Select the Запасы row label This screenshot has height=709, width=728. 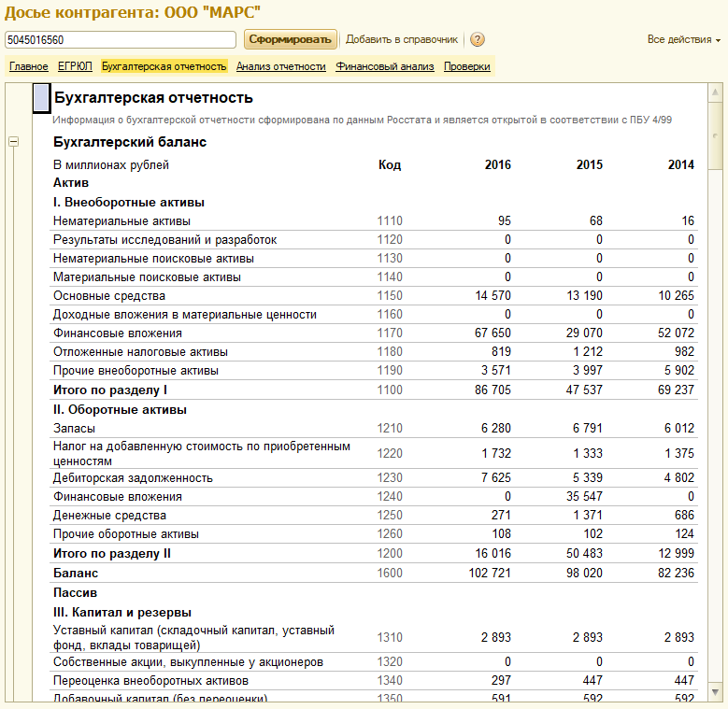(74, 428)
